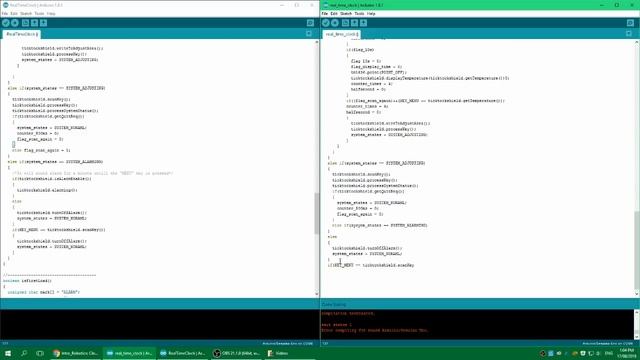
Task: Click the taskbar clock and date
Action: pos(627,353)
